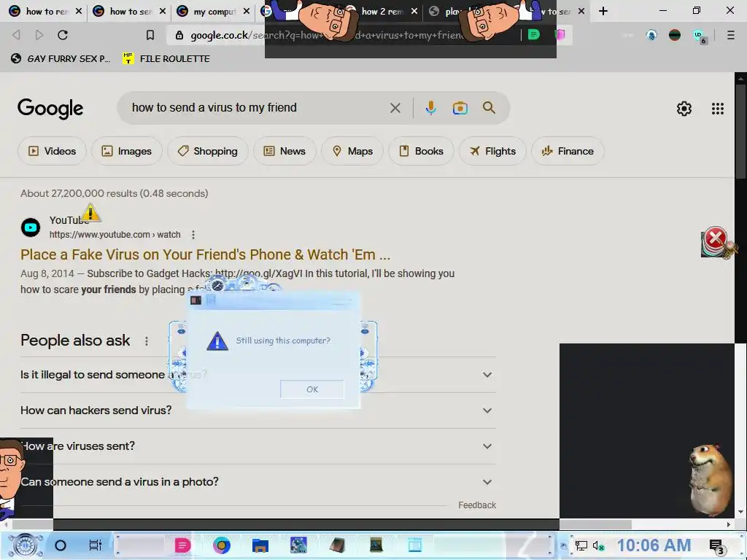The height and width of the screenshot is (560, 747).
Task: Start voice search with the microphone icon
Action: click(x=430, y=108)
